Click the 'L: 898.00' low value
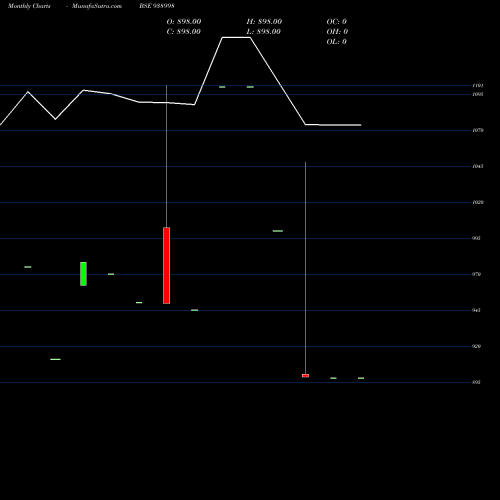Screen dimensions: 500x500 (x=263, y=32)
